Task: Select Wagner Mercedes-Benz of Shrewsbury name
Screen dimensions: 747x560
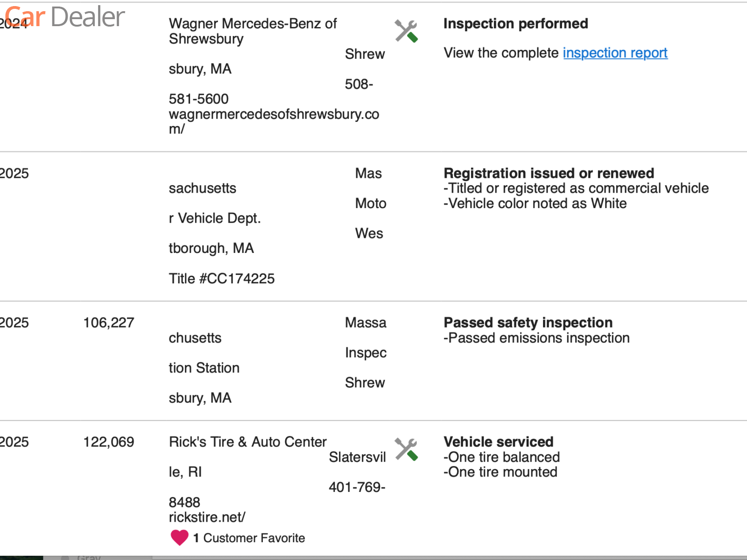Action: [253, 31]
